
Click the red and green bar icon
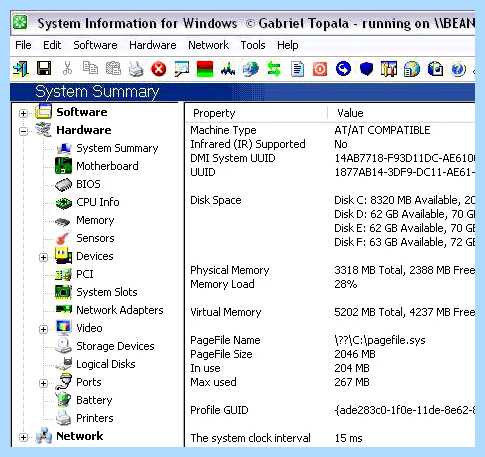click(205, 69)
